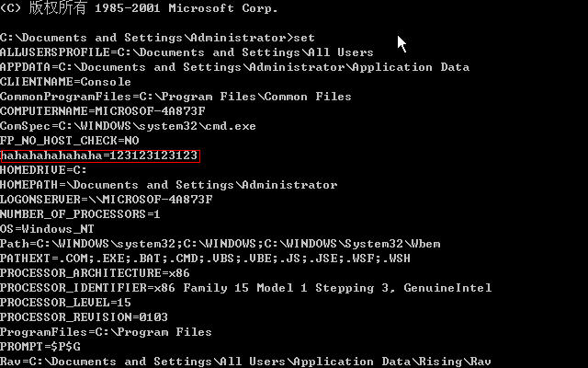Select the PROCESSOR_REVISION=0103 line
The height and width of the screenshot is (368, 588).
click(x=84, y=317)
